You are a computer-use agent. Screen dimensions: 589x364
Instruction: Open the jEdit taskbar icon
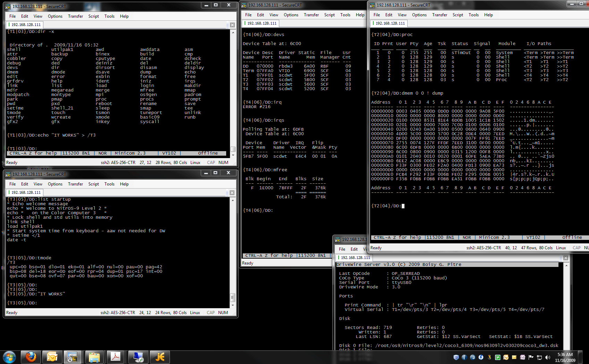point(160,357)
